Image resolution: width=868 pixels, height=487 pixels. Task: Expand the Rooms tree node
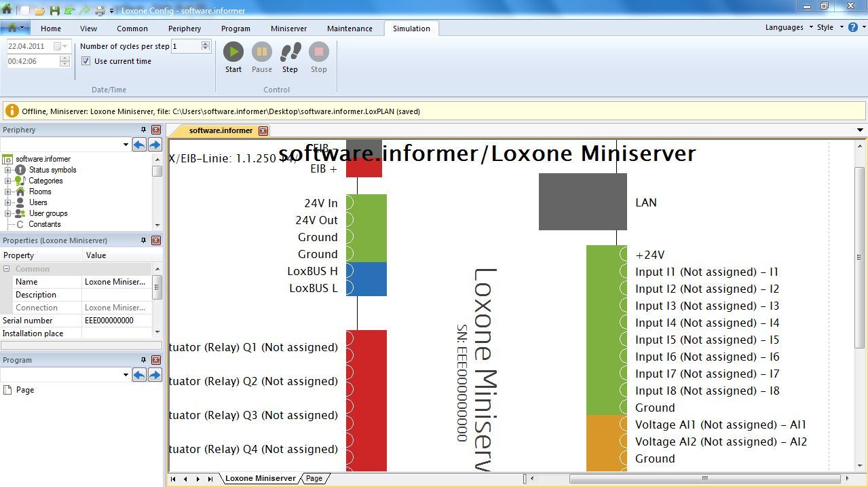(7, 192)
